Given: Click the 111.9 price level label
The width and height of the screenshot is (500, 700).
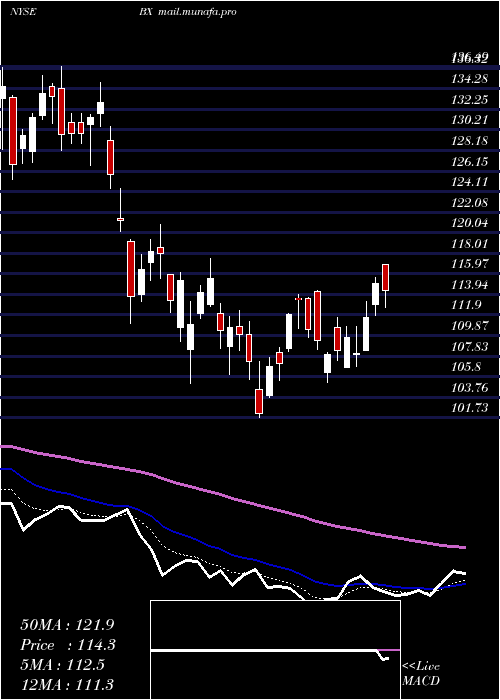Looking at the screenshot, I should point(467,305).
